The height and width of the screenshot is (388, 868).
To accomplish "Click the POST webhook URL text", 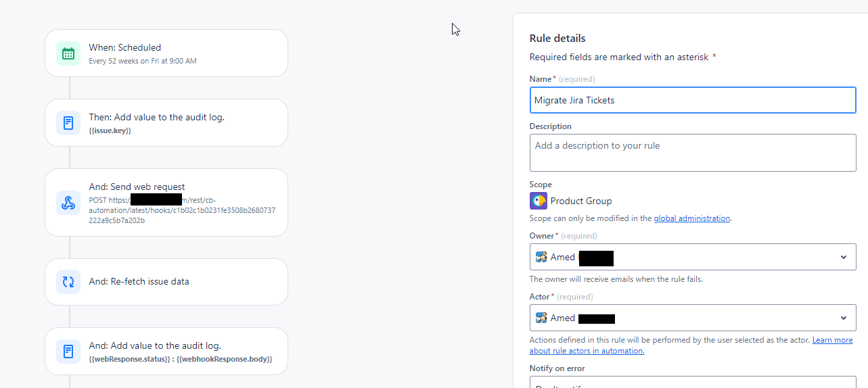I will [182, 210].
